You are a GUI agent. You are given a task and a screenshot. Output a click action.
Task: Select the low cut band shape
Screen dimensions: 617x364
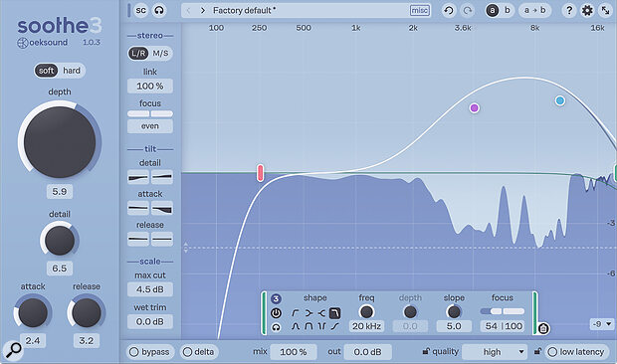[296, 313]
